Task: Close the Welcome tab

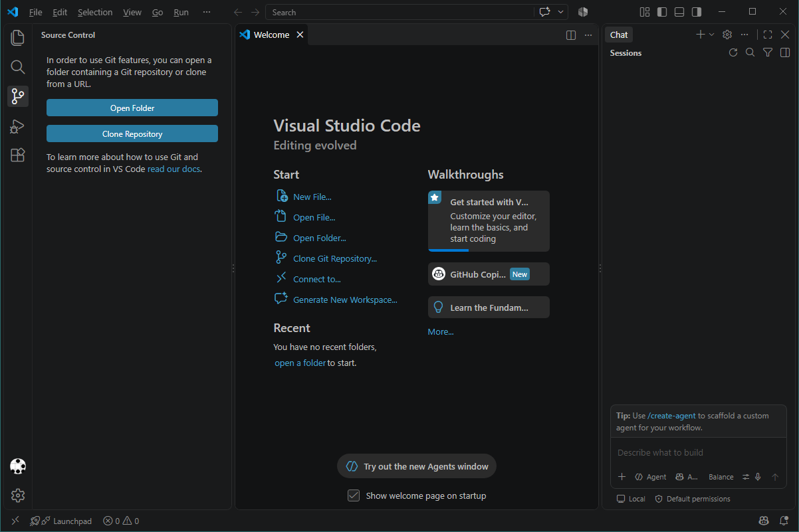Action: [300, 35]
